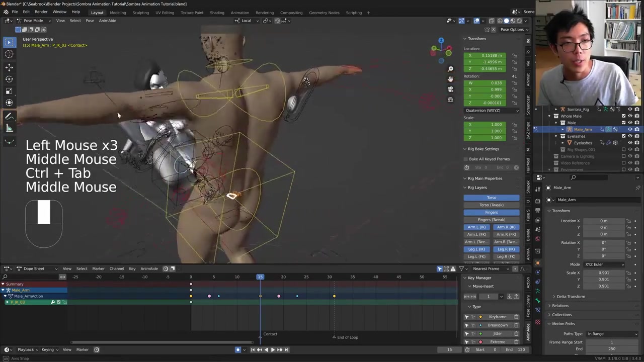Image resolution: width=644 pixels, height=362 pixels.
Task: Enable Bake All Keyed Frames checkbox
Action: tap(466, 159)
